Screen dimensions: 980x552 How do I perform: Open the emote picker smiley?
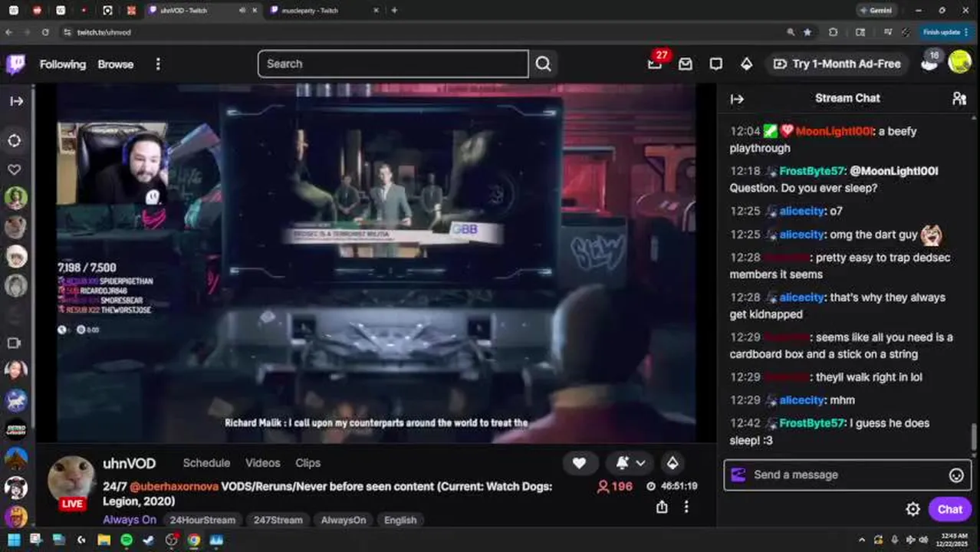956,475
